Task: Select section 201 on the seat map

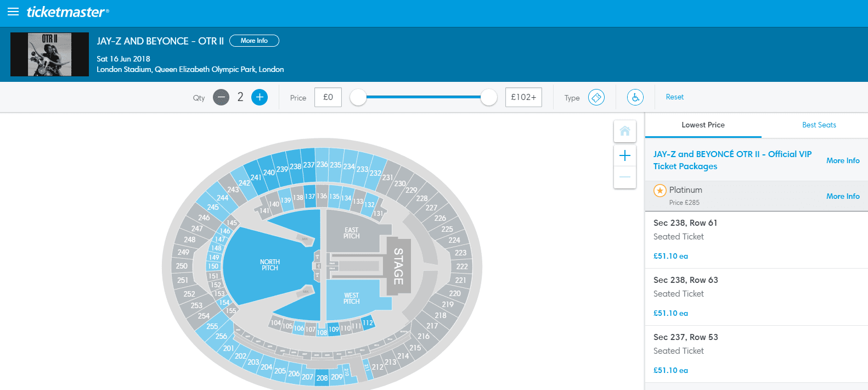Action: pos(229,348)
